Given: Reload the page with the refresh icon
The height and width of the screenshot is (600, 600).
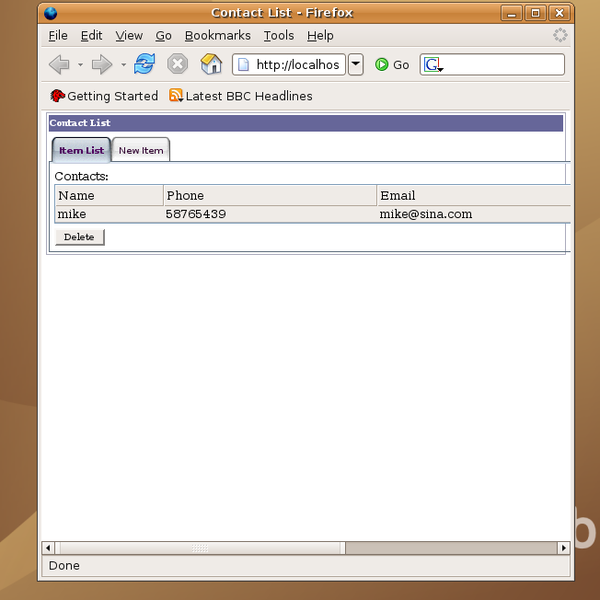Looking at the screenshot, I should click(x=144, y=64).
